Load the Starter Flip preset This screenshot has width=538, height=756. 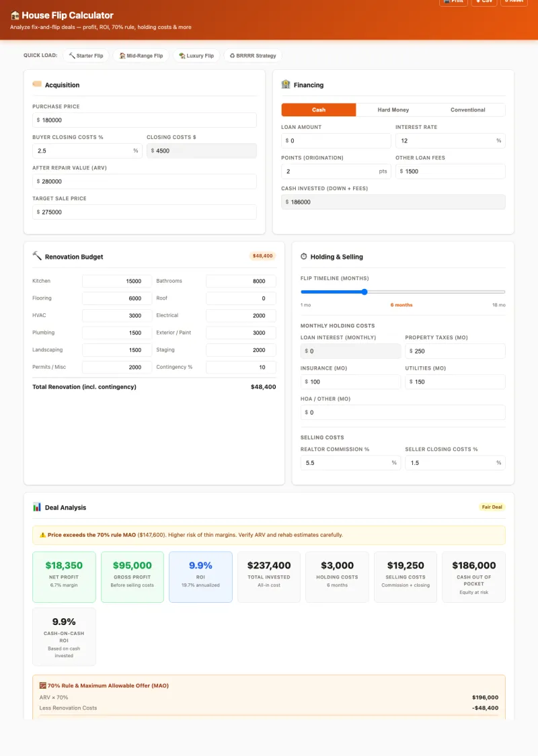pyautogui.click(x=86, y=56)
